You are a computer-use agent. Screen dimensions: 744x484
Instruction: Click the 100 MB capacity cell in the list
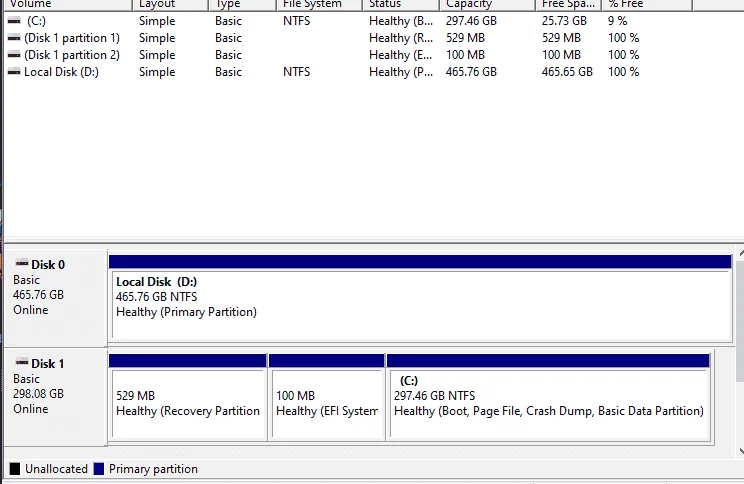coord(465,55)
